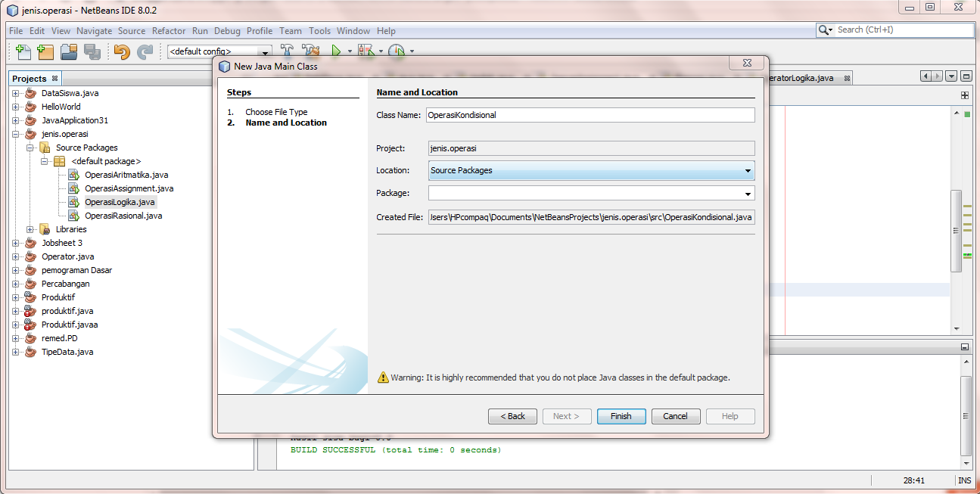Collapse the jenis.operasi project node

pyautogui.click(x=15, y=134)
